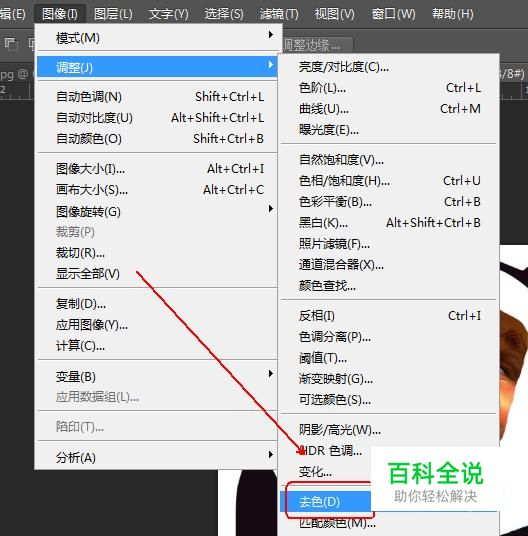This screenshot has width=528, height=536.
Task: Apply 去色(D) desaturate
Action: pos(325,502)
